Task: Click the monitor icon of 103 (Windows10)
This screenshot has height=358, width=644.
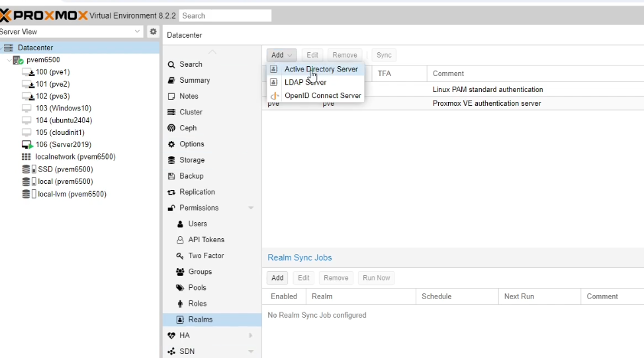Action: (26, 109)
